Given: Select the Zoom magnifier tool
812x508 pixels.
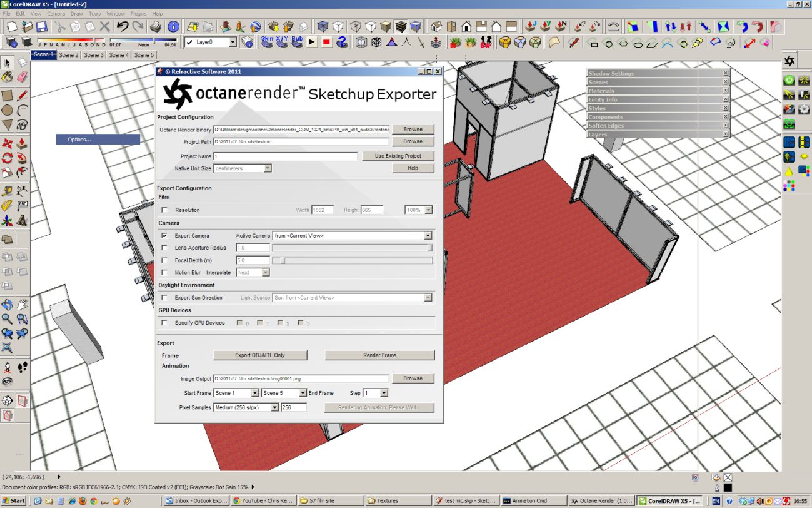Looking at the screenshot, I should 8,319.
